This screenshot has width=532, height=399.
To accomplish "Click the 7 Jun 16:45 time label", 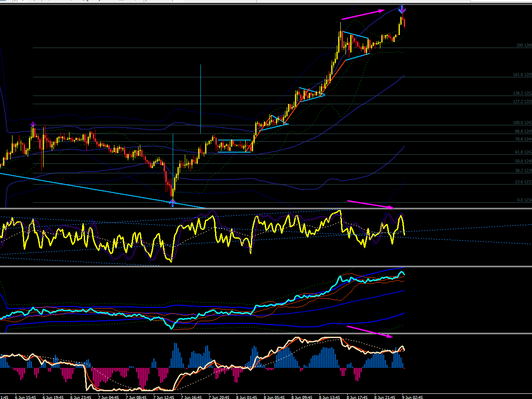I will tap(192, 396).
